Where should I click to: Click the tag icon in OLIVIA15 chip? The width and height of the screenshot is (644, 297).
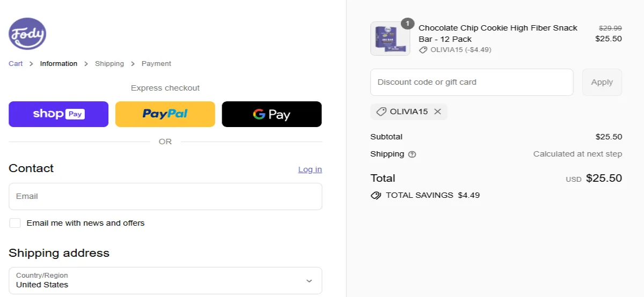tap(381, 112)
